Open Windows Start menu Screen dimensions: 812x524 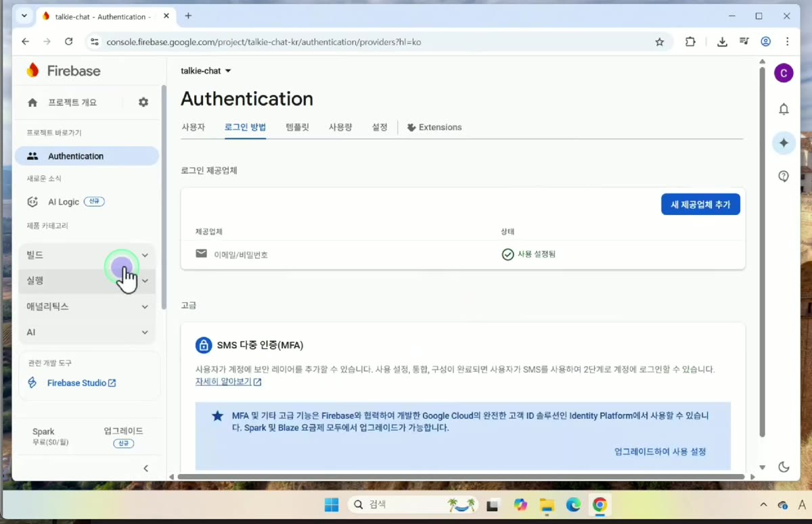click(x=332, y=505)
